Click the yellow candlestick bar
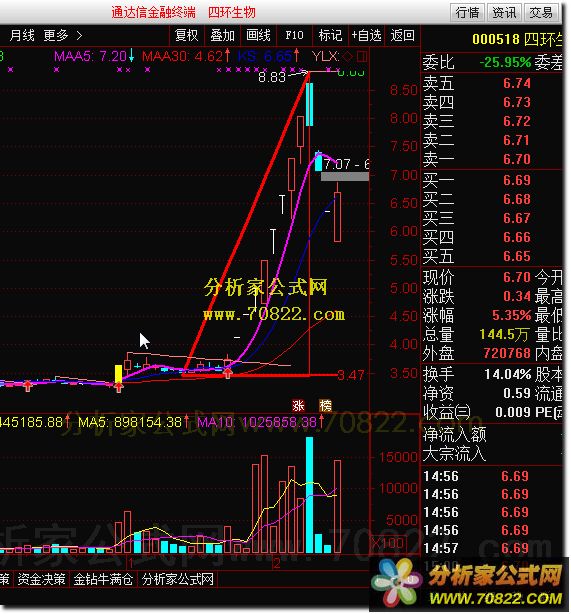 pyautogui.click(x=118, y=374)
